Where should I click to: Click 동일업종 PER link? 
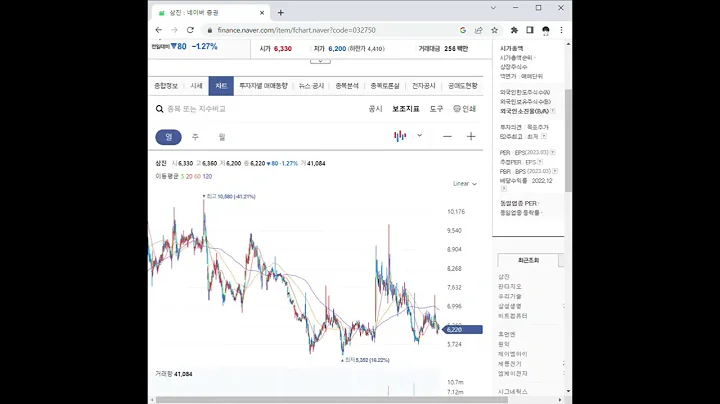pyautogui.click(x=518, y=203)
